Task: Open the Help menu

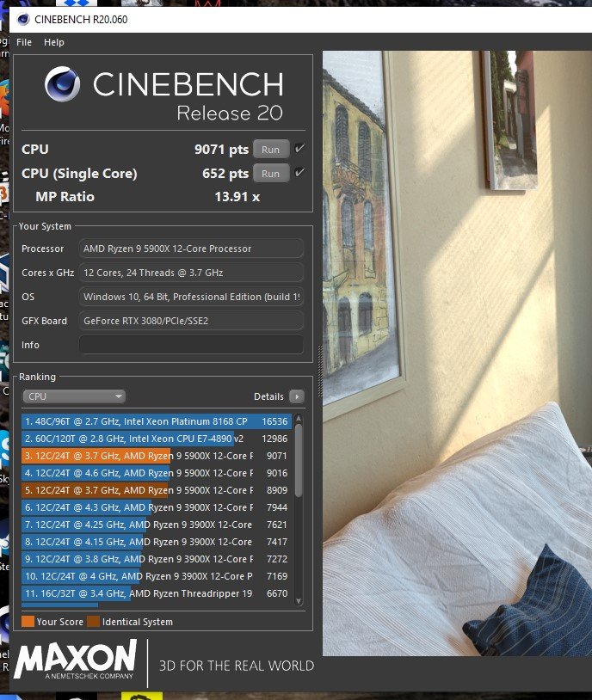Action: (54, 42)
